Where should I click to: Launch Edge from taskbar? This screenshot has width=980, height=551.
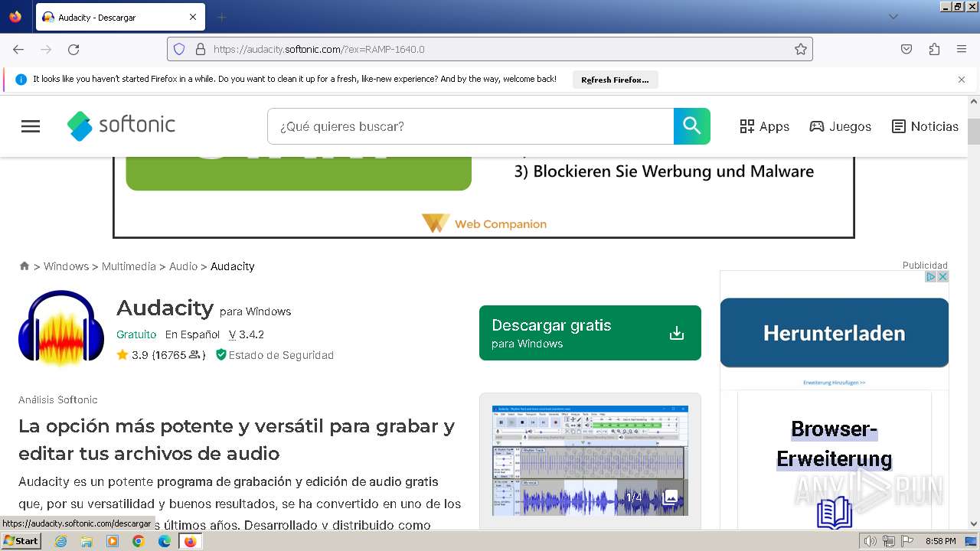165,541
